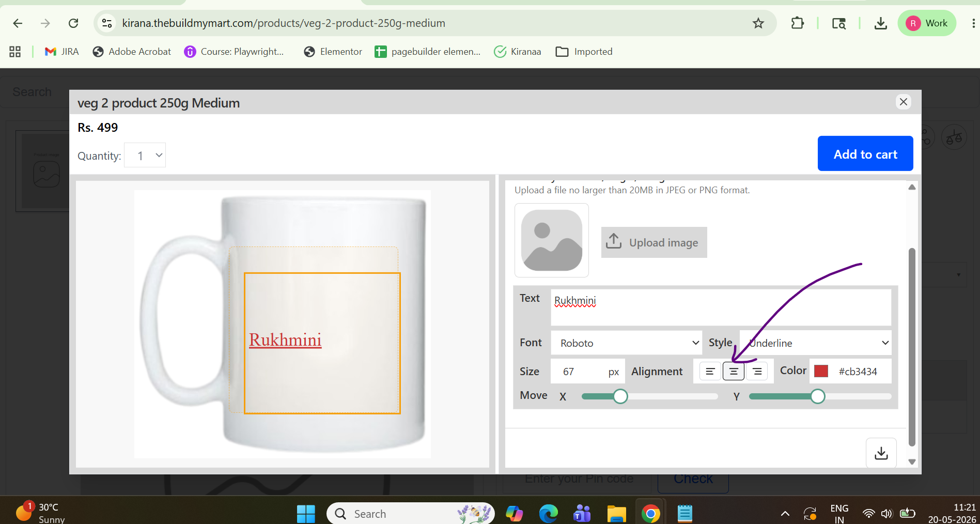Screen dimensions: 980x524
Task: Open the Chrome three-dot menu
Action: click(x=973, y=23)
